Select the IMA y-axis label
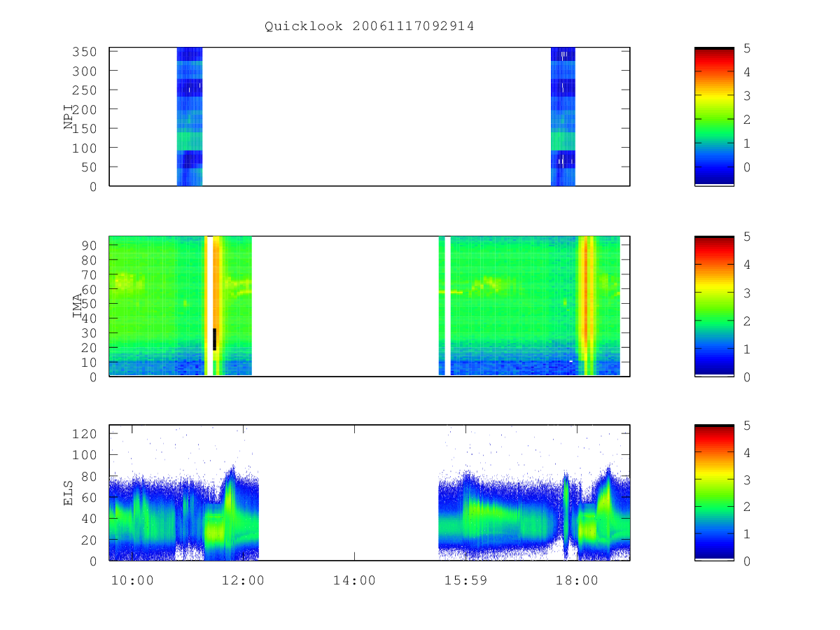 point(78,306)
